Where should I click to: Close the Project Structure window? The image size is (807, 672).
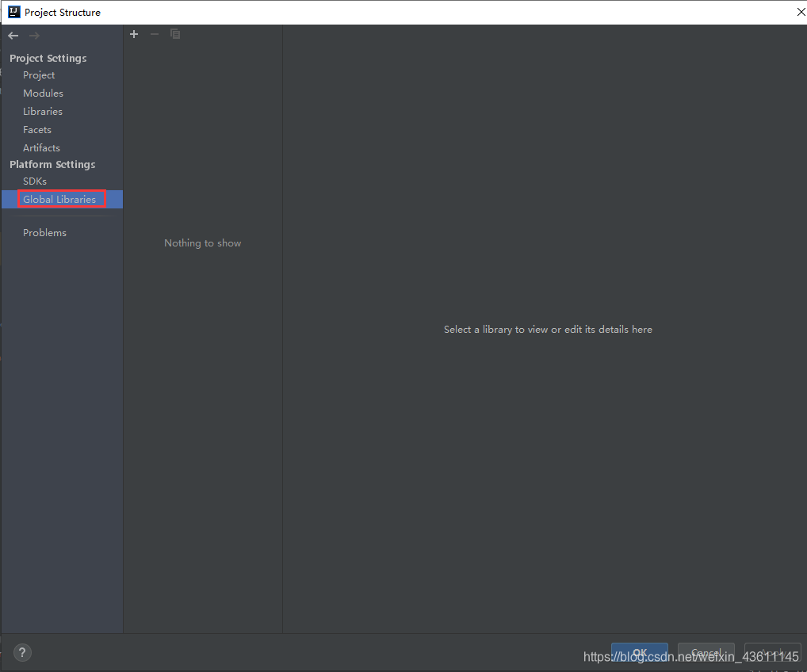(x=801, y=12)
